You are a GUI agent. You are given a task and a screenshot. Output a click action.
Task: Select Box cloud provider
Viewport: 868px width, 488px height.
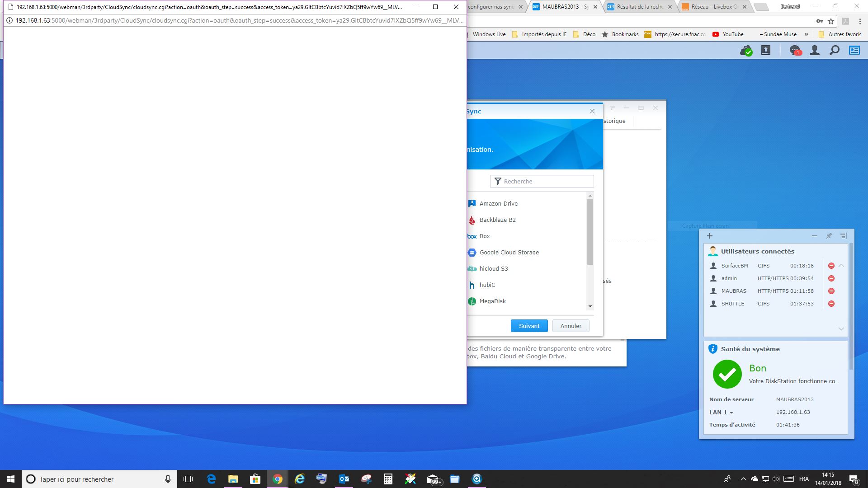[527, 236]
